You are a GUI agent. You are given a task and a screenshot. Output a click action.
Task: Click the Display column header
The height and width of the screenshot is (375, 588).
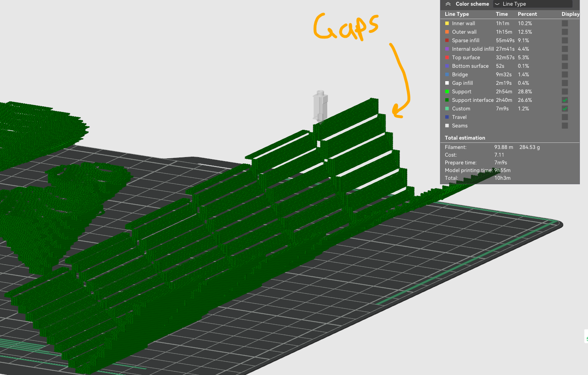point(571,14)
